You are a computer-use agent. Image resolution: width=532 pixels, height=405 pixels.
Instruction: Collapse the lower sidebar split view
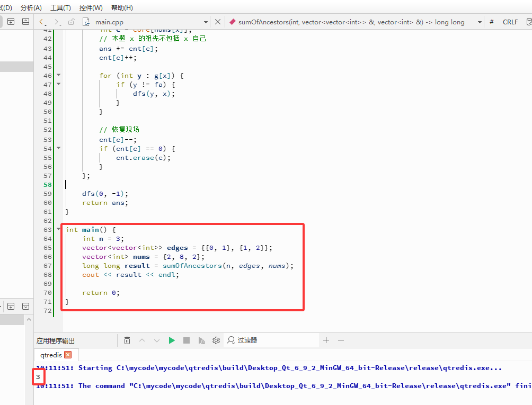tap(26, 307)
